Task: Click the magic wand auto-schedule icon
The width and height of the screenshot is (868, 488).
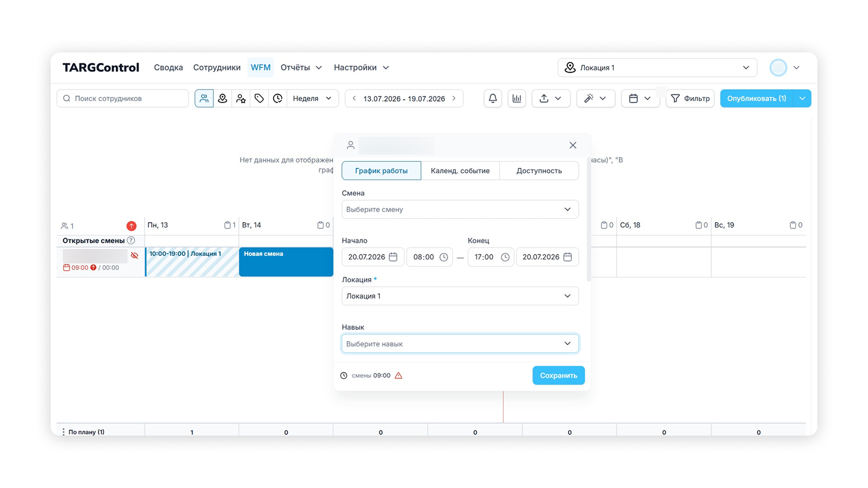Action: point(589,99)
